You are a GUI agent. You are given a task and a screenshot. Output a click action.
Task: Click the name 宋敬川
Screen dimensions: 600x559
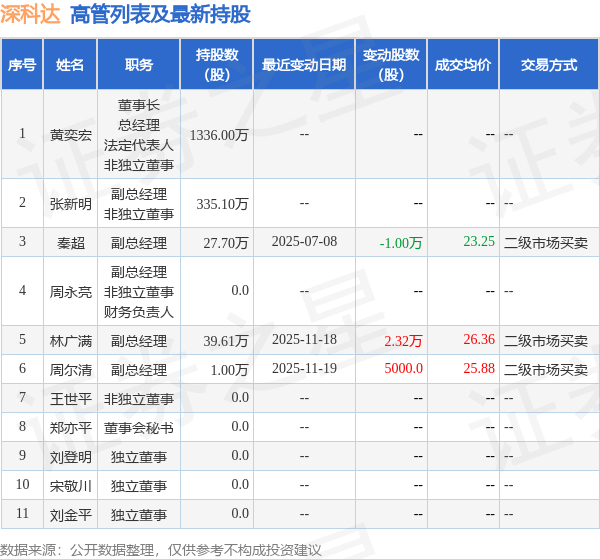pyautogui.click(x=71, y=486)
